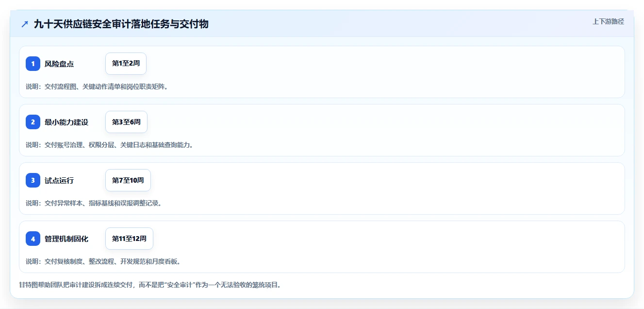
Task: Click the step 1 number badge
Action: (x=33, y=64)
